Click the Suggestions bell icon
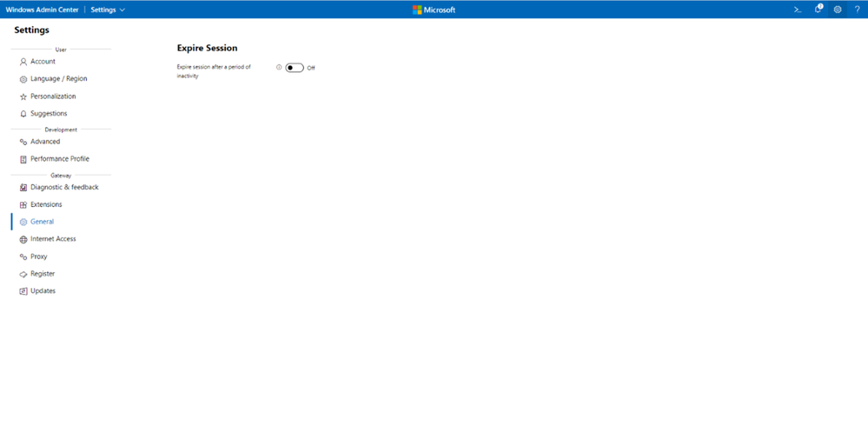 pos(23,114)
